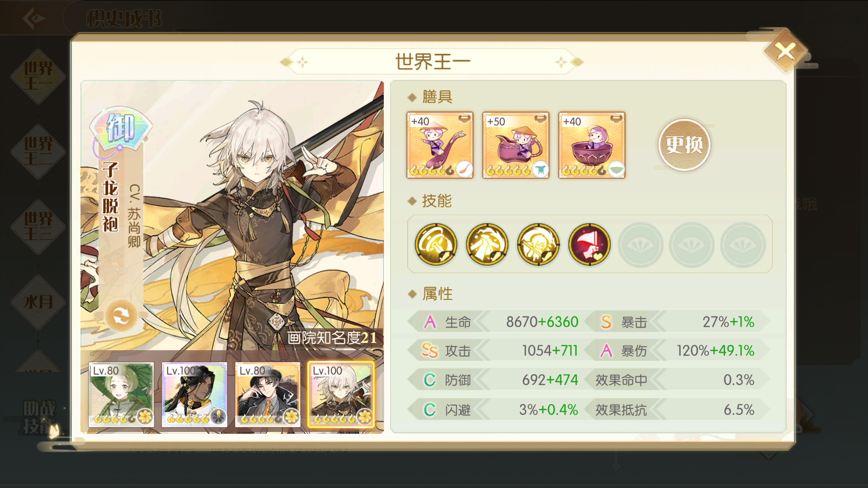The width and height of the screenshot is (868, 488).
Task: Toggle the first locked eye skill slot
Action: 640,245
